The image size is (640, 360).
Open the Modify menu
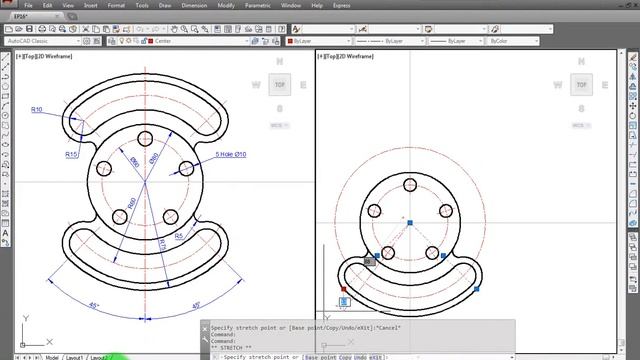click(x=226, y=5)
